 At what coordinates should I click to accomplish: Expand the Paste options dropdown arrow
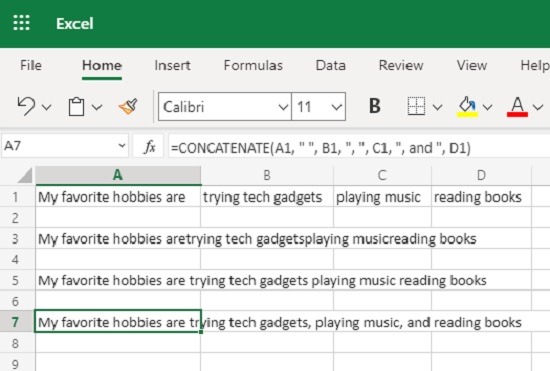point(97,107)
